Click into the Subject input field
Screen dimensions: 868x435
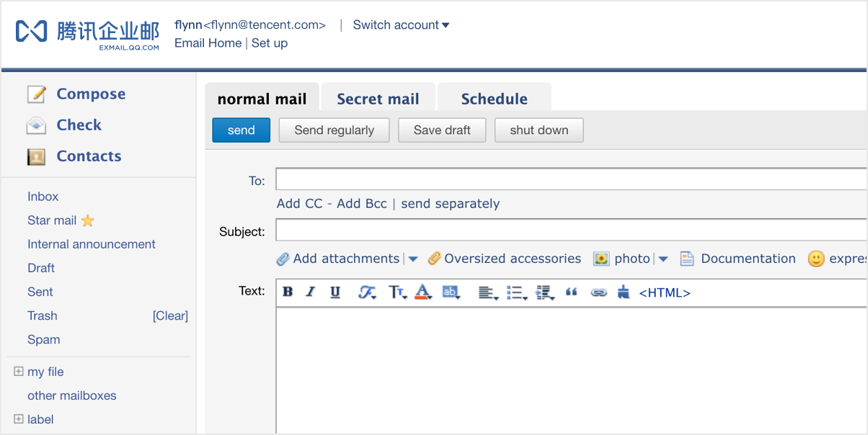[571, 230]
